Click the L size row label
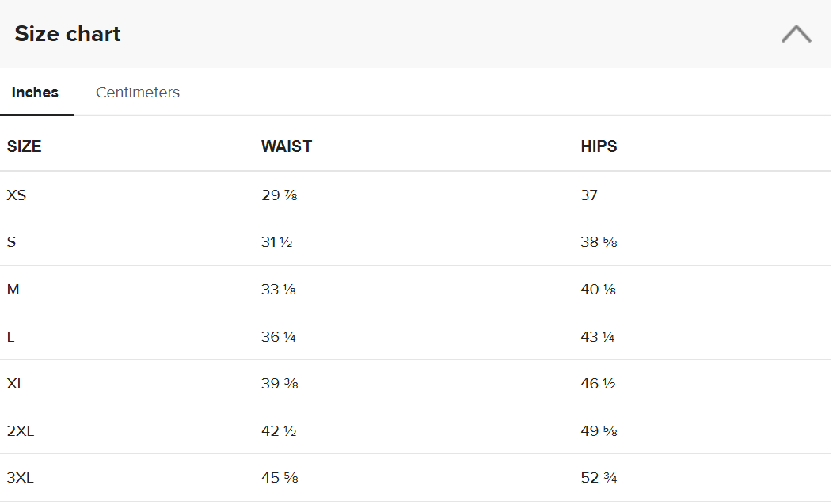Screen dimensions: 833x504 pyautogui.click(x=11, y=337)
